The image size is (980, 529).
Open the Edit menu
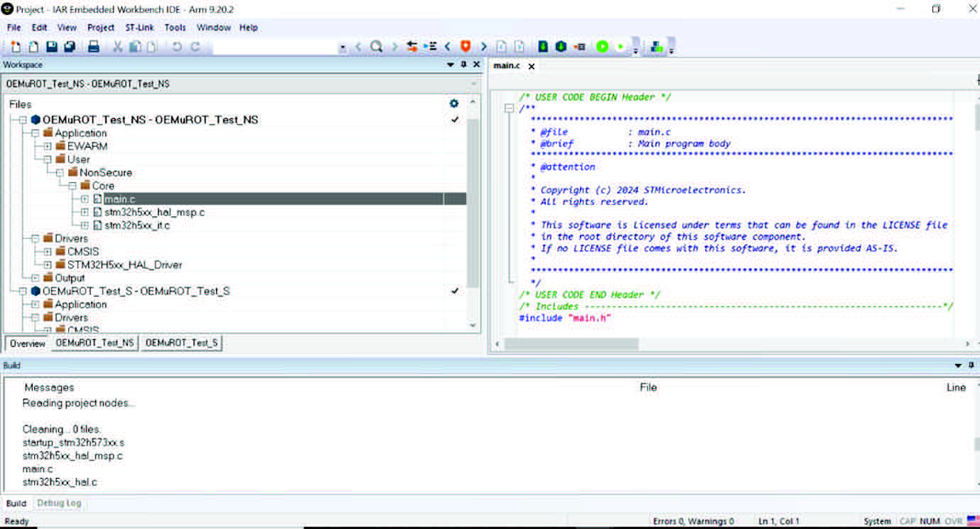click(39, 28)
